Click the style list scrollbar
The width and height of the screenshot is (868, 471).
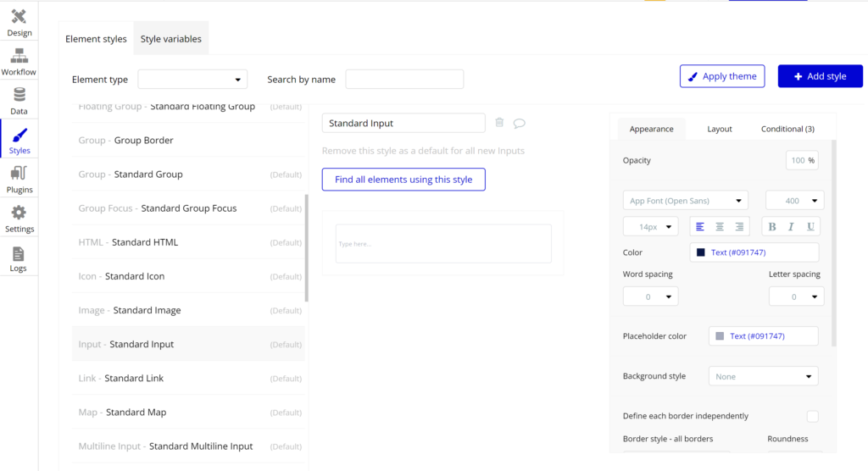pyautogui.click(x=307, y=248)
